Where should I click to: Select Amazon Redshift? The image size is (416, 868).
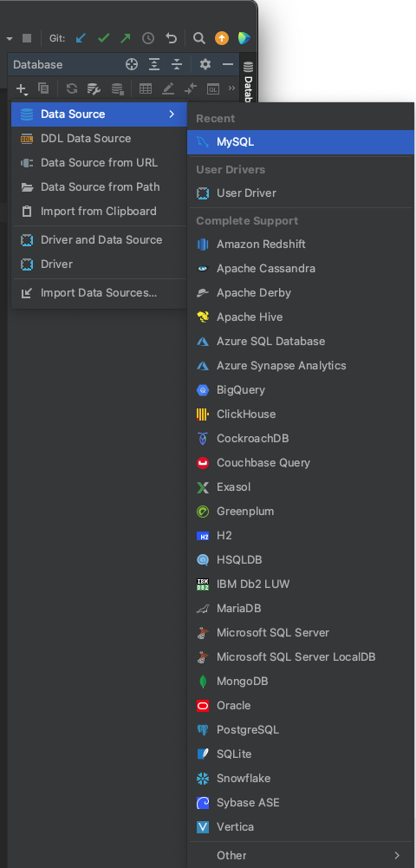pyautogui.click(x=301, y=245)
